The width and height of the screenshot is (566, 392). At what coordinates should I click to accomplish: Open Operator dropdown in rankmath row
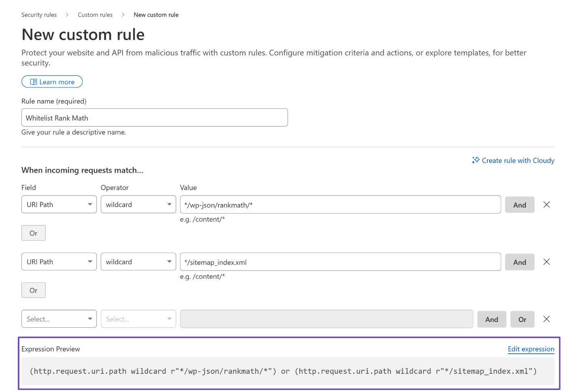[x=138, y=205]
